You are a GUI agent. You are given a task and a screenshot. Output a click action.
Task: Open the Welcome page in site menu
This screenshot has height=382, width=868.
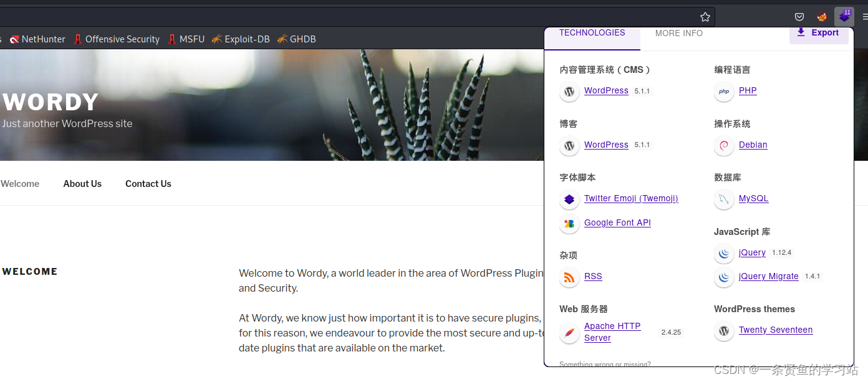[x=20, y=184]
